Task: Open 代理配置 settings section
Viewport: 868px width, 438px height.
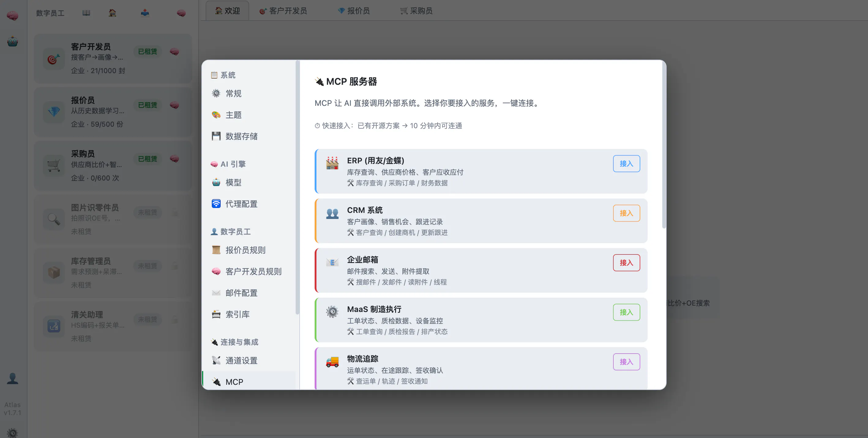Action: point(249,204)
